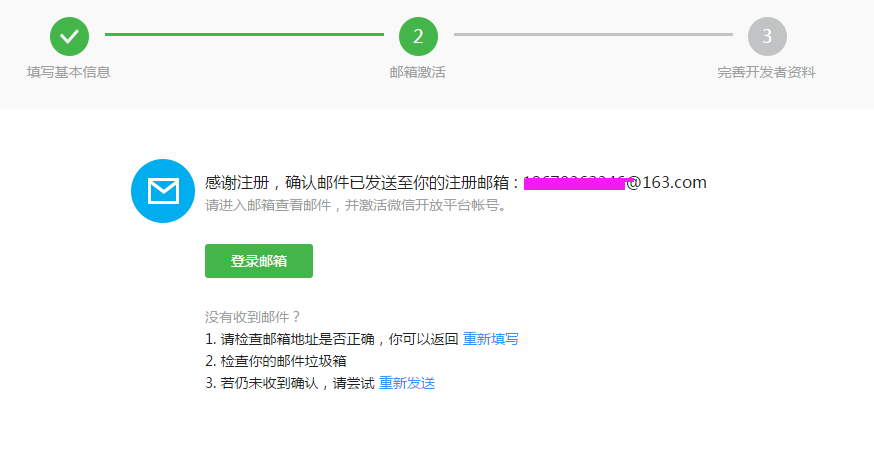
Task: Click the green checkmark step one icon
Action: pyautogui.click(x=69, y=36)
